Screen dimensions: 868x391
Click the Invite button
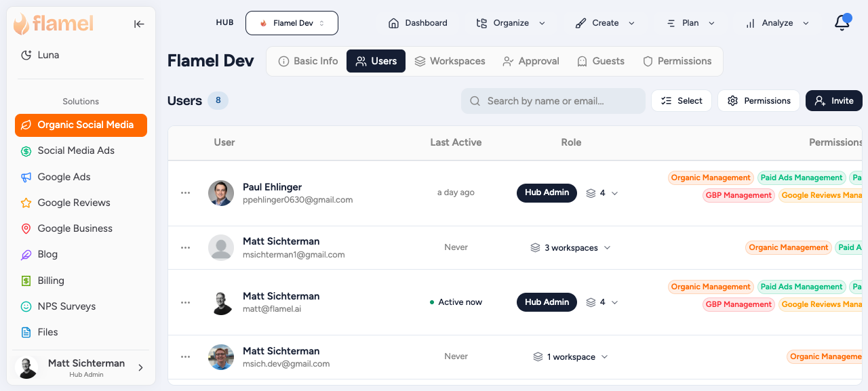point(834,101)
